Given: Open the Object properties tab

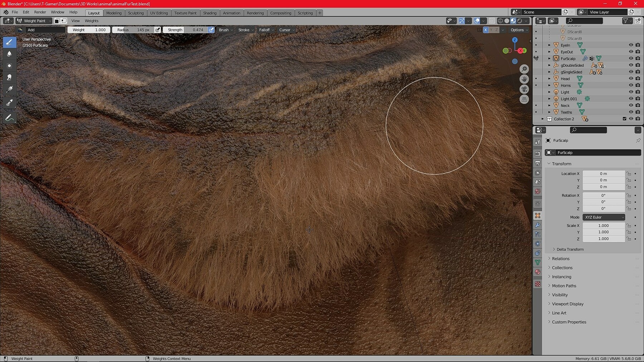Looking at the screenshot, I should point(538,215).
